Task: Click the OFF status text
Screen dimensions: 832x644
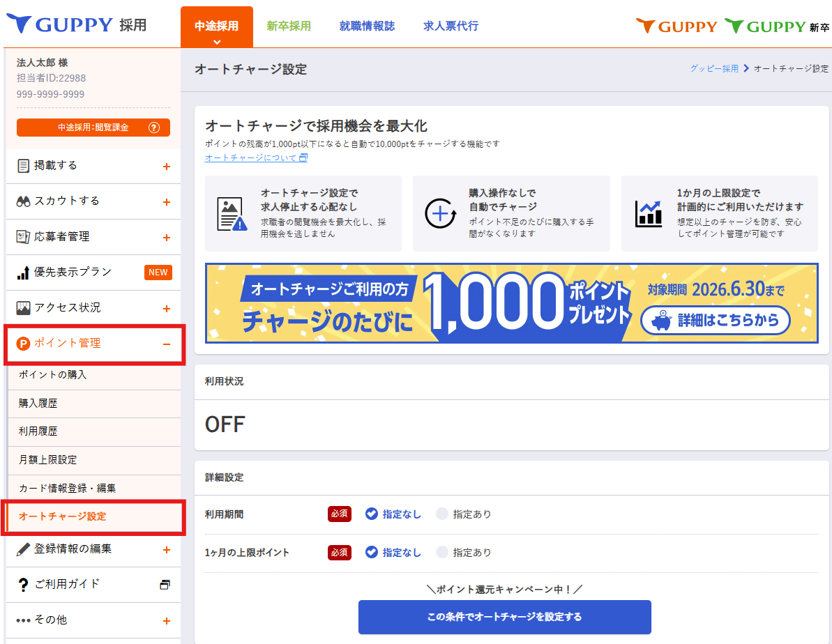Action: pos(225,424)
